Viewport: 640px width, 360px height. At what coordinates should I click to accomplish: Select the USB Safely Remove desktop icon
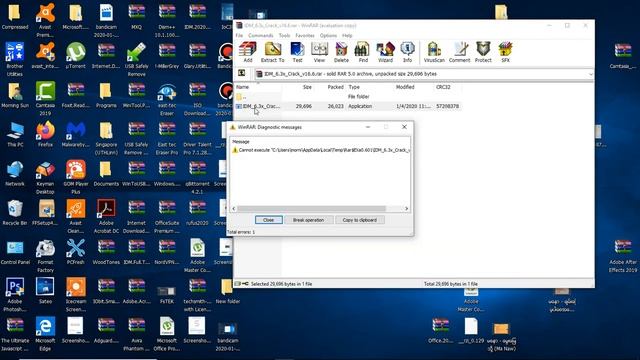(x=136, y=60)
